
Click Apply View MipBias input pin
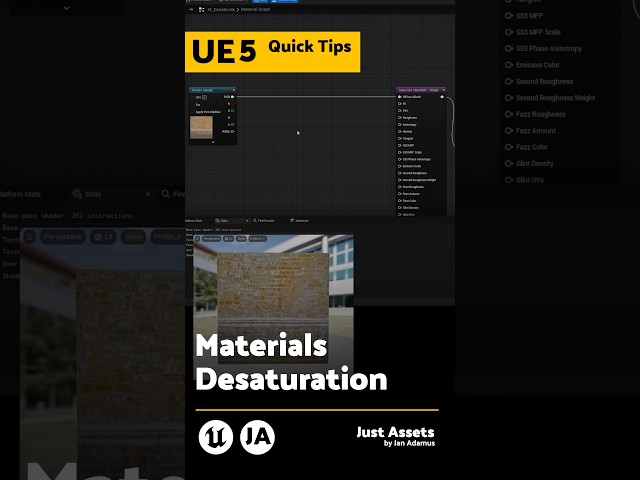193,112
